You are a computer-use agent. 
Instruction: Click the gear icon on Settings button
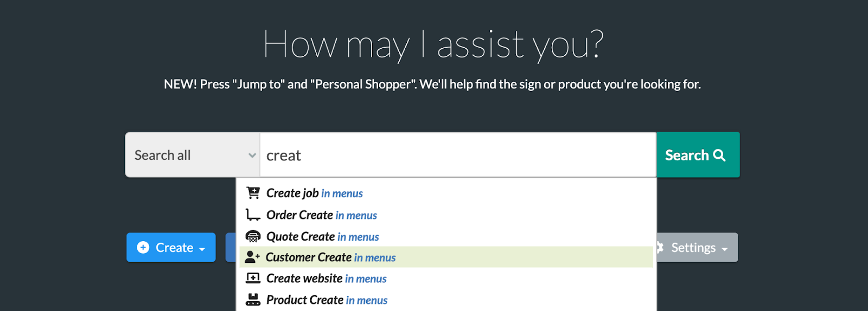660,248
